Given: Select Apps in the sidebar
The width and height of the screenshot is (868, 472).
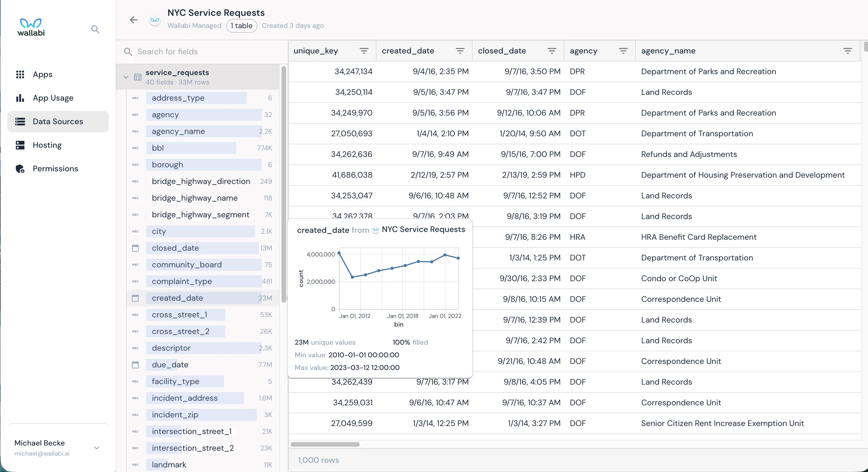Looking at the screenshot, I should click(43, 74).
